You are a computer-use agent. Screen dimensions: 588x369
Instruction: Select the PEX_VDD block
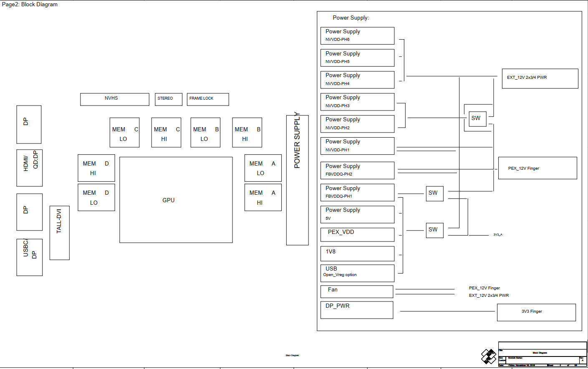[357, 234]
